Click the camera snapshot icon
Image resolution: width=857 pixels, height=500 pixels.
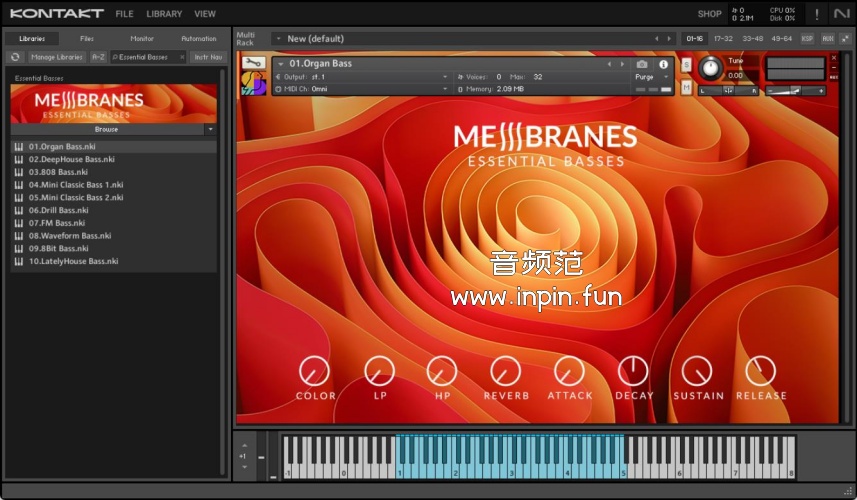(641, 64)
